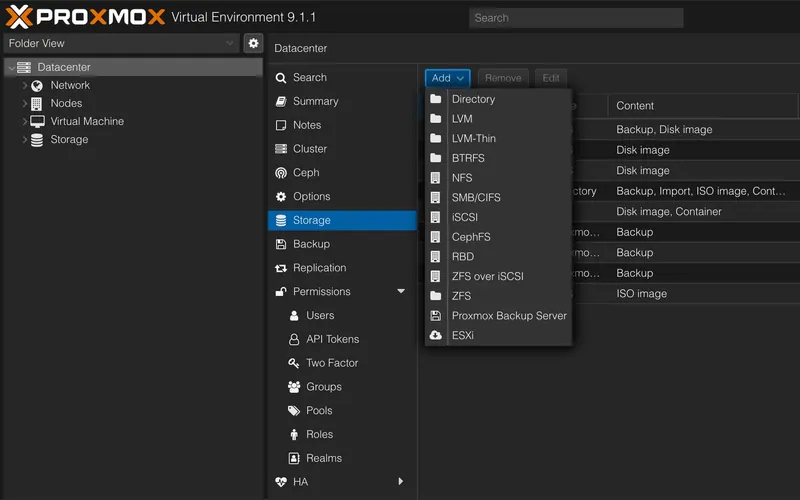
Task: Choose ZFS from the Add menu
Action: 498,296
